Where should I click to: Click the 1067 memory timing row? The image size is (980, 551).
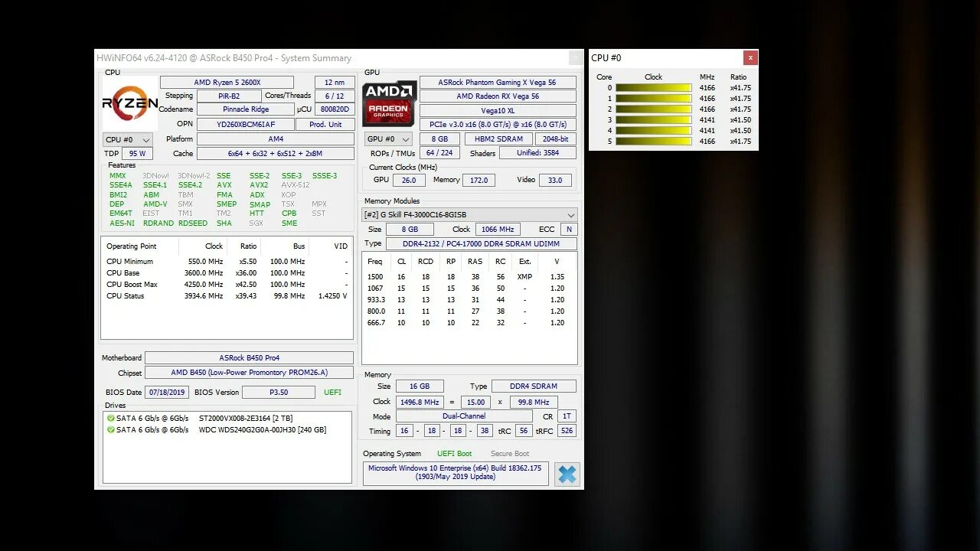469,289
